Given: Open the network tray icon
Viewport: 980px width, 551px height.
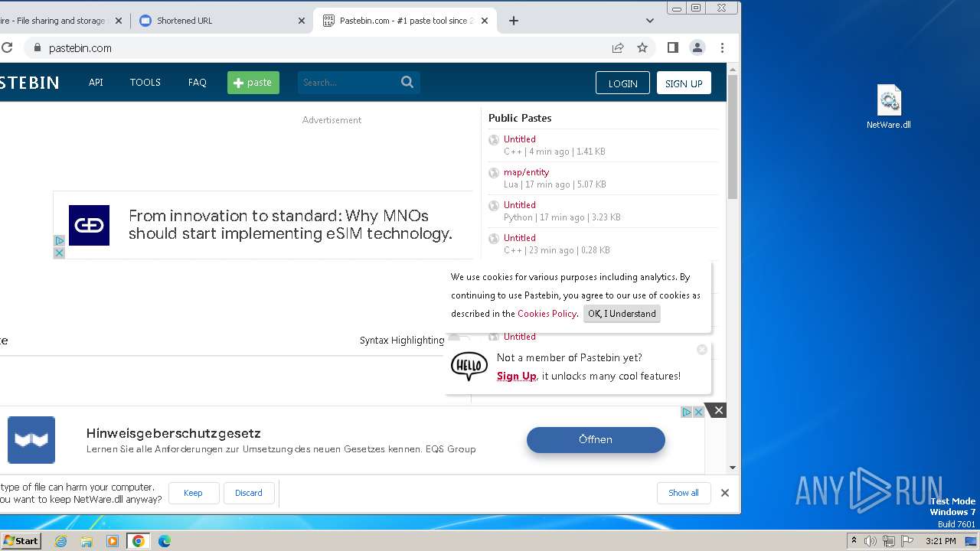Looking at the screenshot, I should [x=888, y=541].
